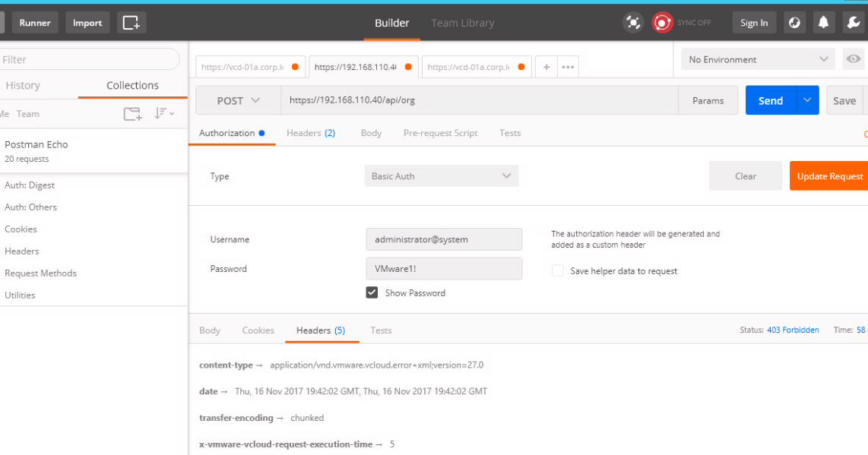Screen dimensions: 868x455
Task: Open the No Environment dropdown
Action: tap(756, 58)
